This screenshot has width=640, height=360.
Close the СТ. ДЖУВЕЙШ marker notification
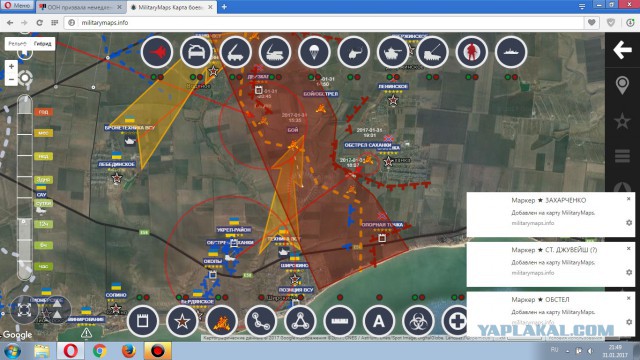(629, 249)
